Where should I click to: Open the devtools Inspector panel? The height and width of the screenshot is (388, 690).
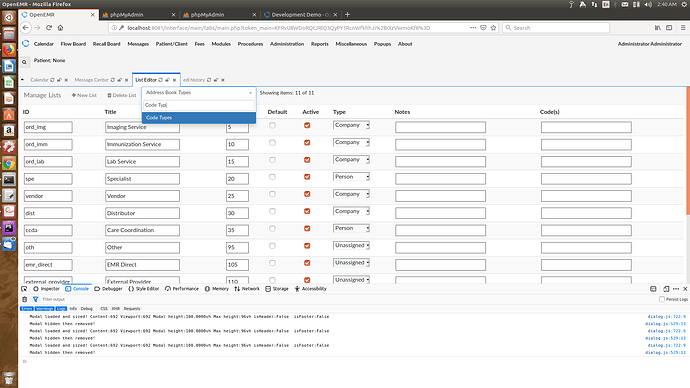tap(46, 289)
